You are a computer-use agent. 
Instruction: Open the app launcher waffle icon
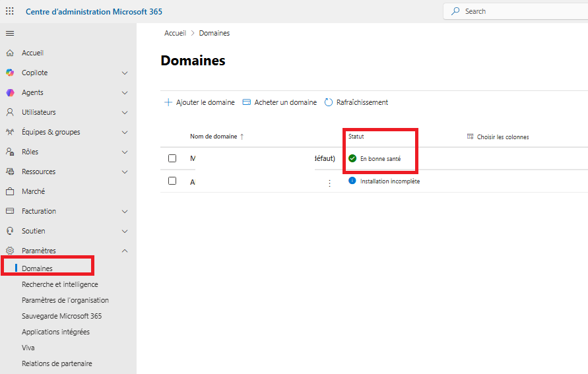pos(10,11)
